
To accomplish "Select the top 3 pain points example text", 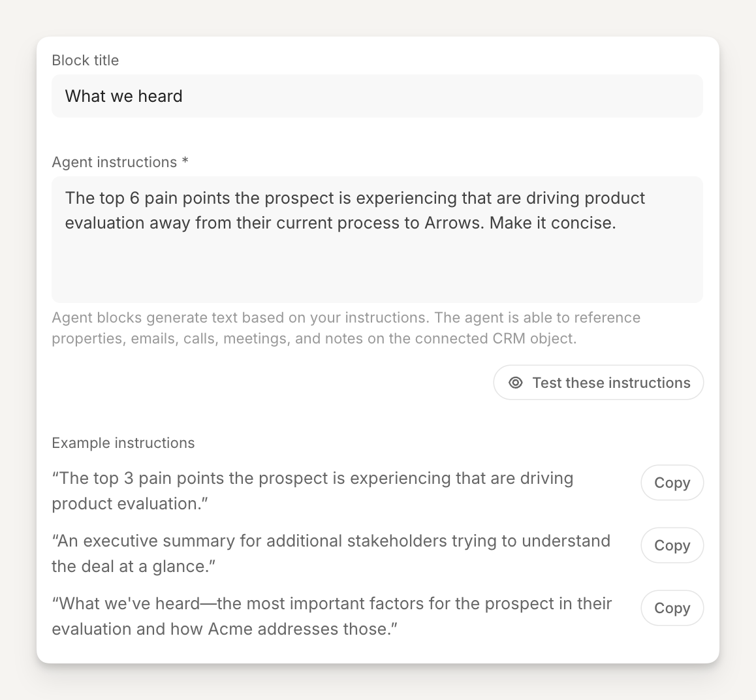I will 312,490.
